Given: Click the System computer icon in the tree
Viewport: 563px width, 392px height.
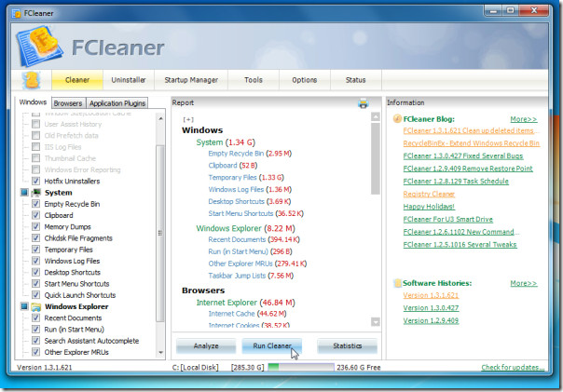Looking at the screenshot, I should point(36,193).
